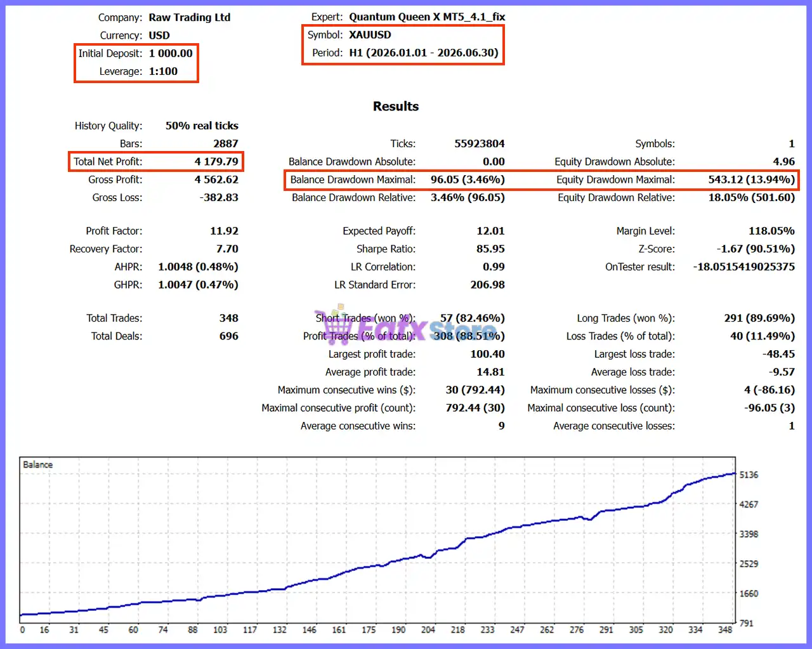Click the ticks value '55923804'
This screenshot has height=649, width=812.
pyautogui.click(x=480, y=143)
